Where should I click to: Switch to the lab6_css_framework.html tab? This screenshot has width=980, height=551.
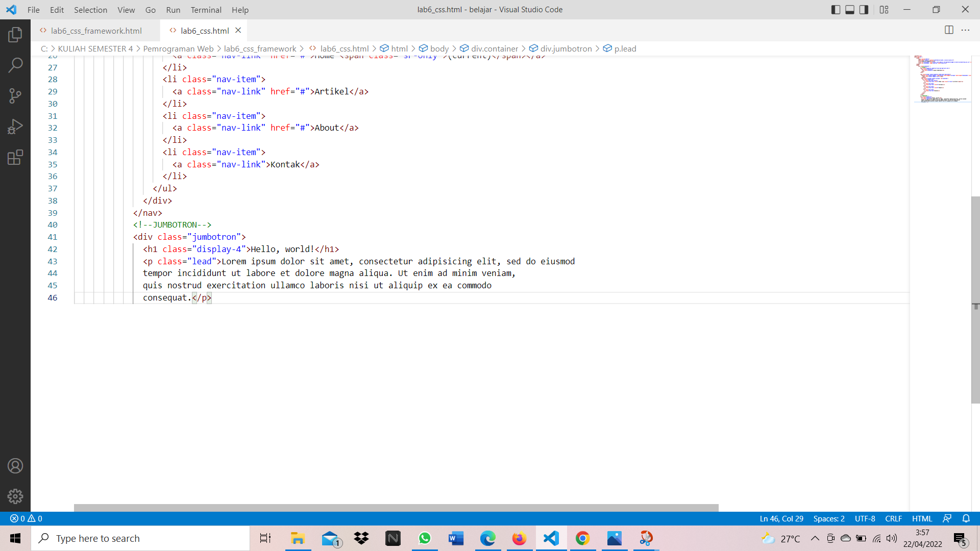point(96,31)
